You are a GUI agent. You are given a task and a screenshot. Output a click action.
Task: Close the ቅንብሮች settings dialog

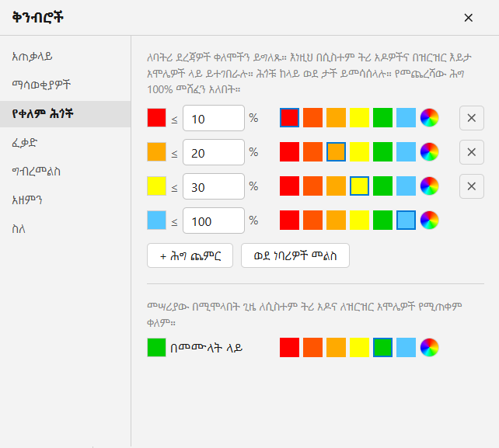(x=468, y=18)
